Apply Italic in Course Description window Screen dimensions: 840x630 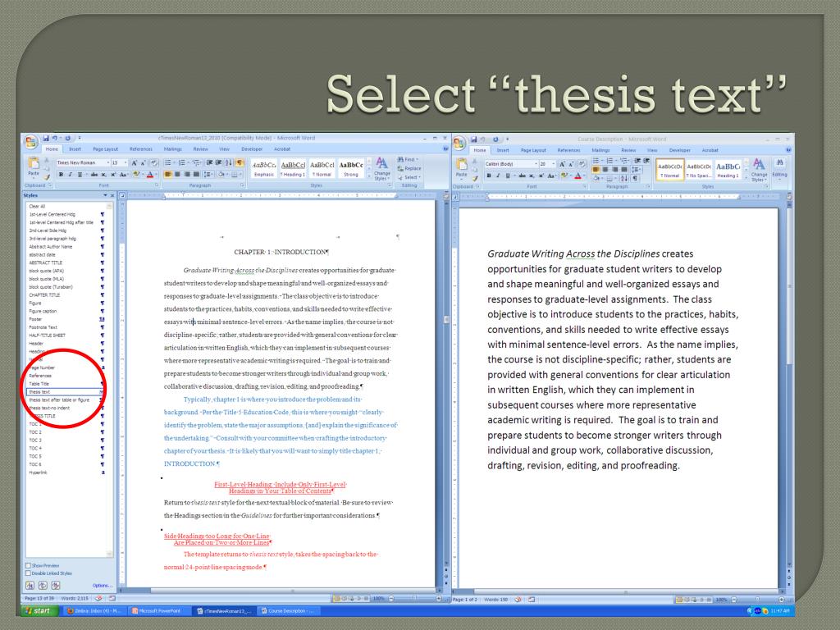[x=498, y=176]
